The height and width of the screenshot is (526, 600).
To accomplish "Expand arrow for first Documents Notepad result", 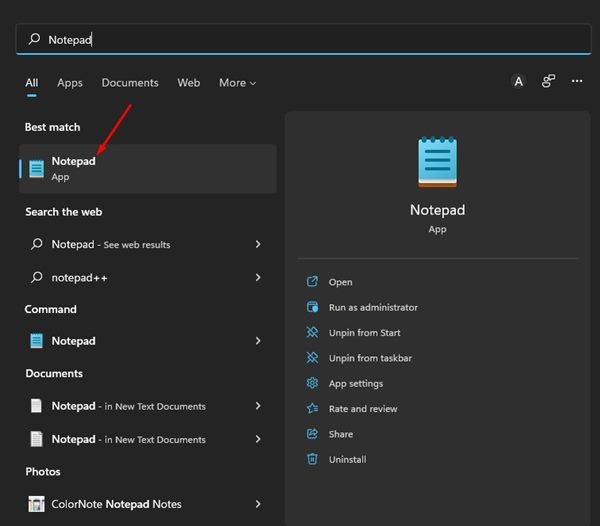I will tap(258, 406).
